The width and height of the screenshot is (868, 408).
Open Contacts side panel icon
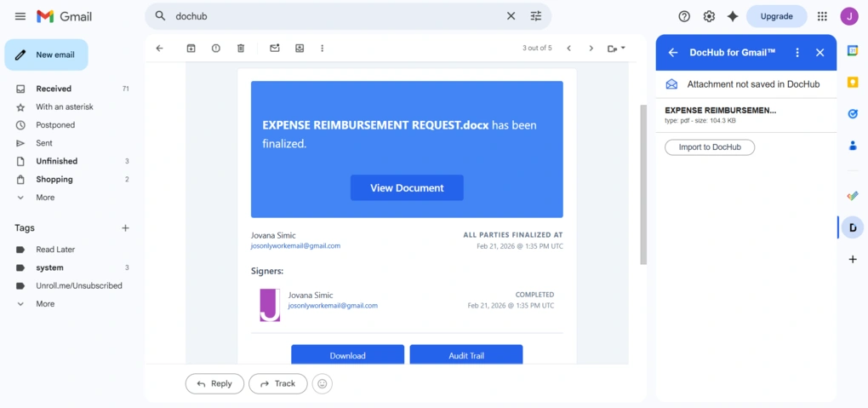[853, 146]
